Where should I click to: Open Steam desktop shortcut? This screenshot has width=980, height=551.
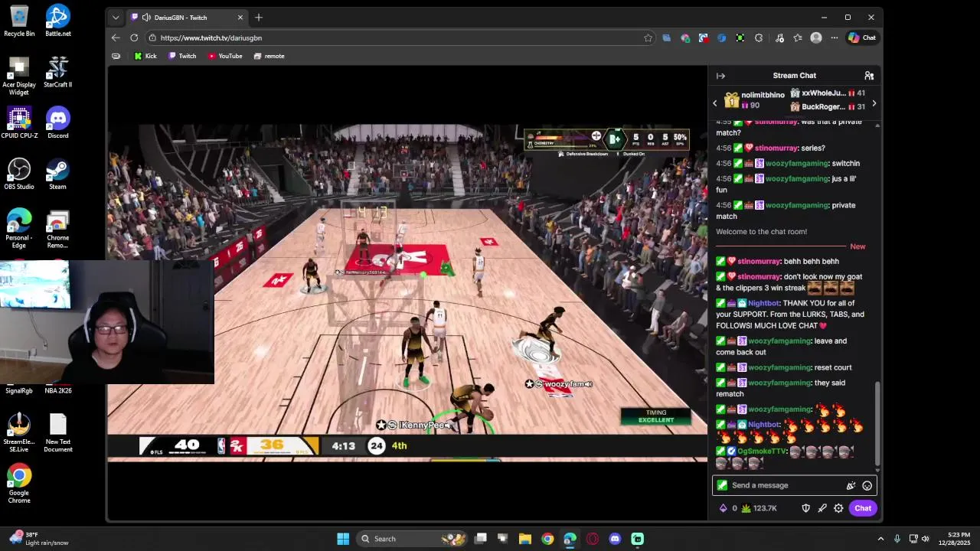[58, 174]
